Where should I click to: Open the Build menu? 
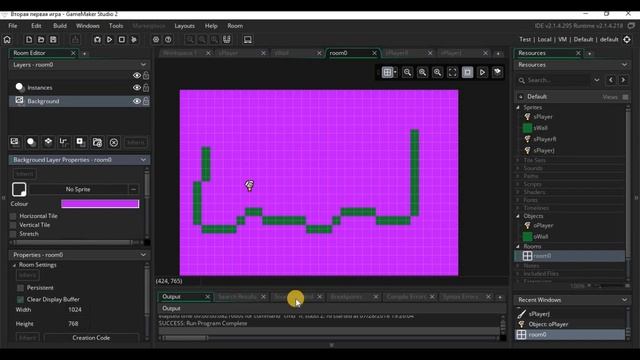pyautogui.click(x=60, y=26)
